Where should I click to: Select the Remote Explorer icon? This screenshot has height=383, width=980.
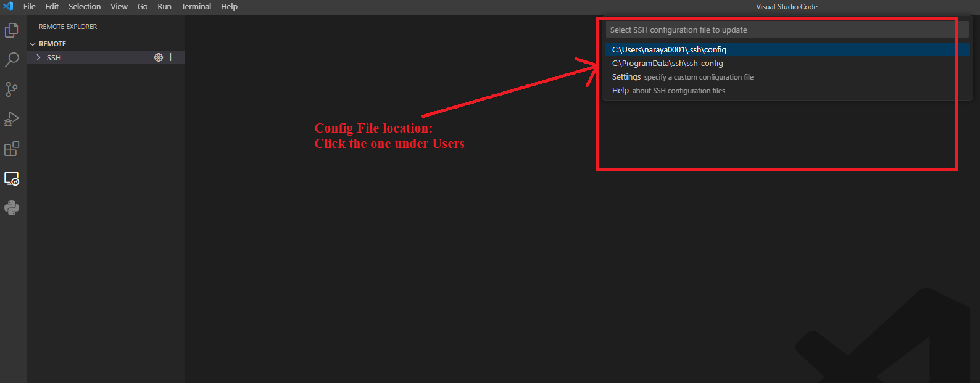click(x=12, y=179)
